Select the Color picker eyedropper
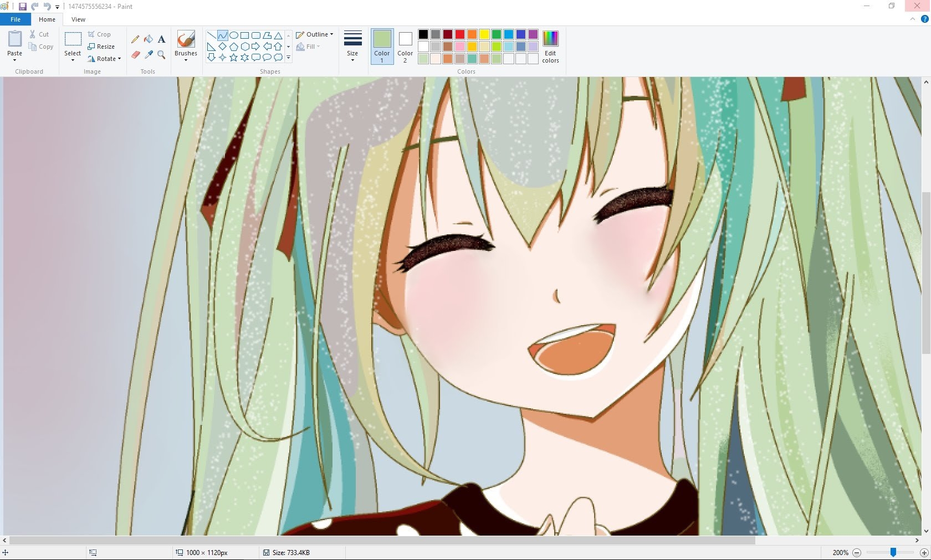 [149, 54]
